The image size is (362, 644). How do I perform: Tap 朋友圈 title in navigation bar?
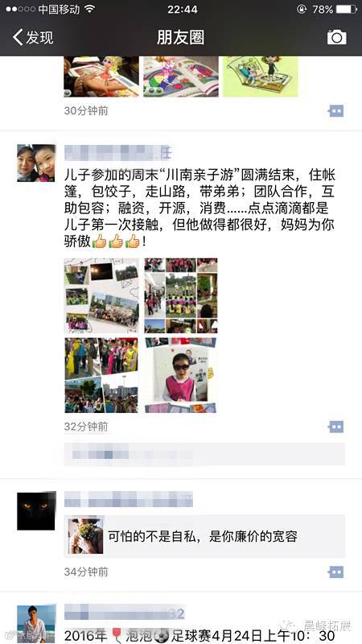point(180,37)
